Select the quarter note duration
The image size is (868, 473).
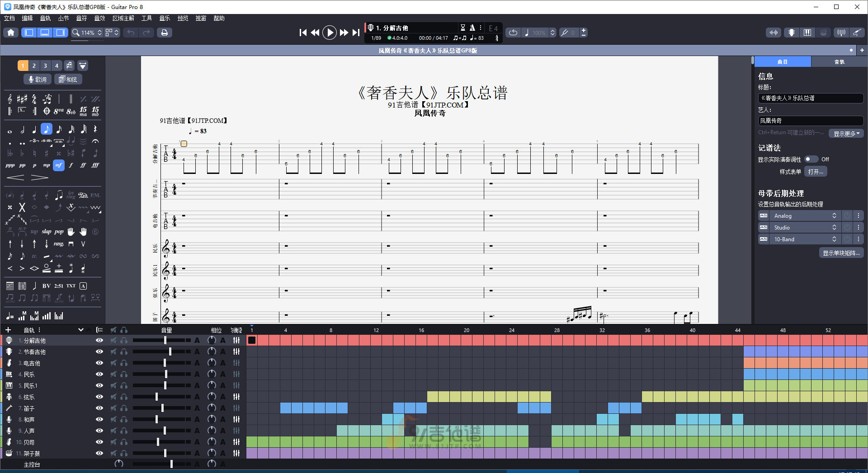click(34, 130)
